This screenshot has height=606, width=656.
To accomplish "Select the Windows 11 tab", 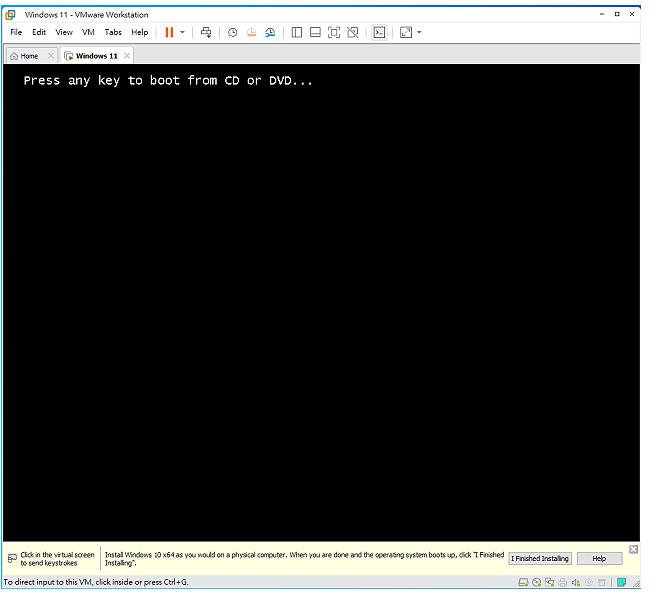I will (97, 56).
